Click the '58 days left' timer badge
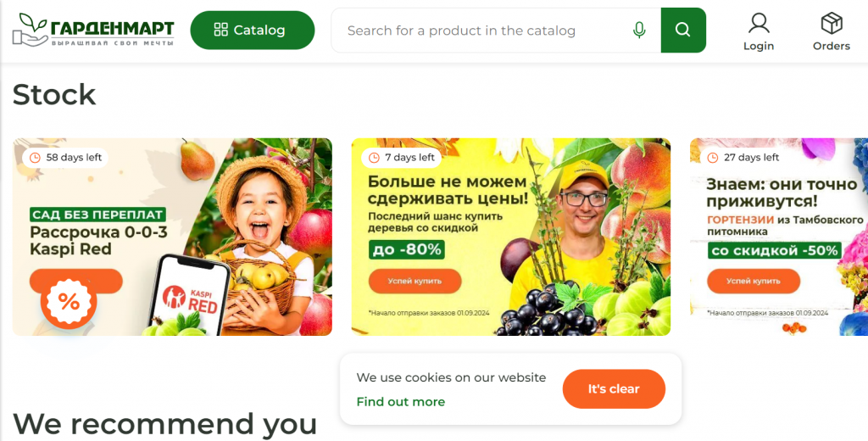The width and height of the screenshot is (868, 441). point(65,158)
